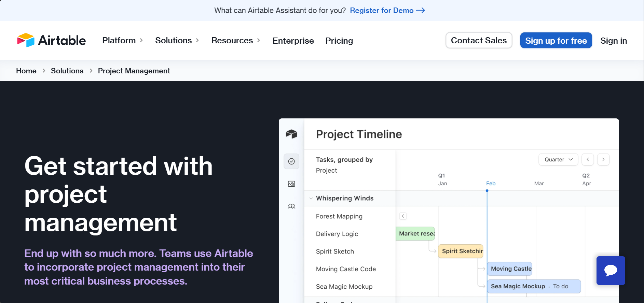Click the Airtable logo in header
The width and height of the screenshot is (644, 303).
click(51, 41)
